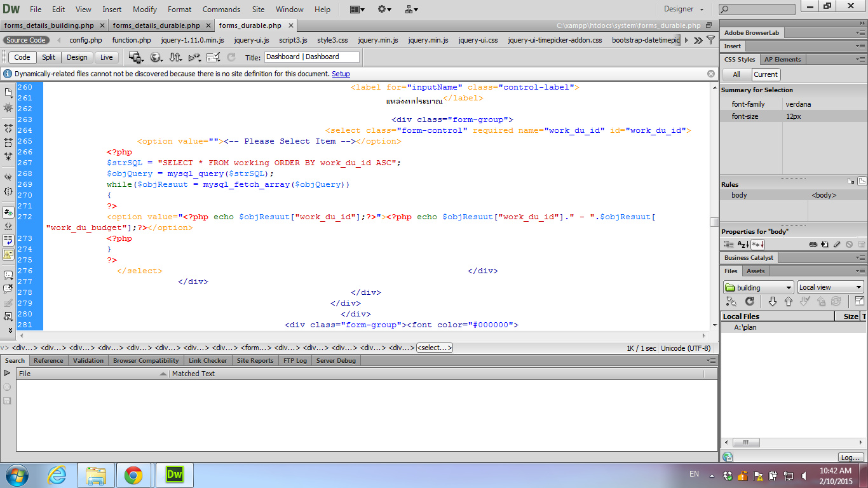868x488 pixels.
Task: Open the Commands menu
Action: click(x=221, y=10)
